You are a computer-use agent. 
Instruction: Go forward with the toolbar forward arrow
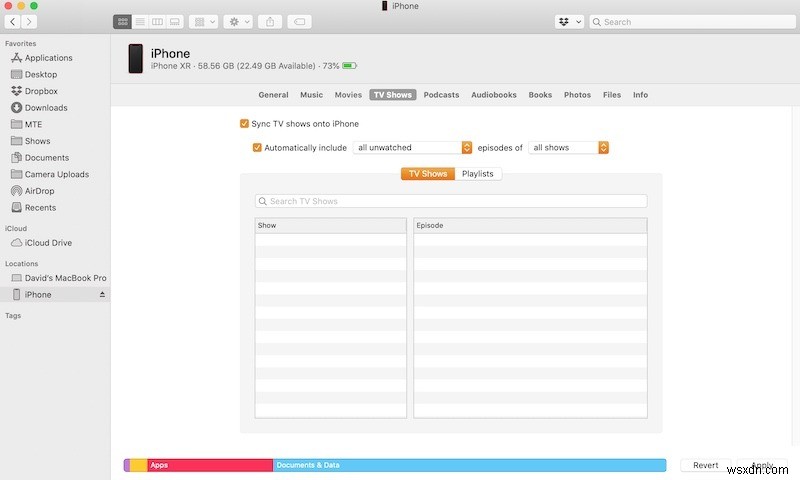click(x=29, y=22)
